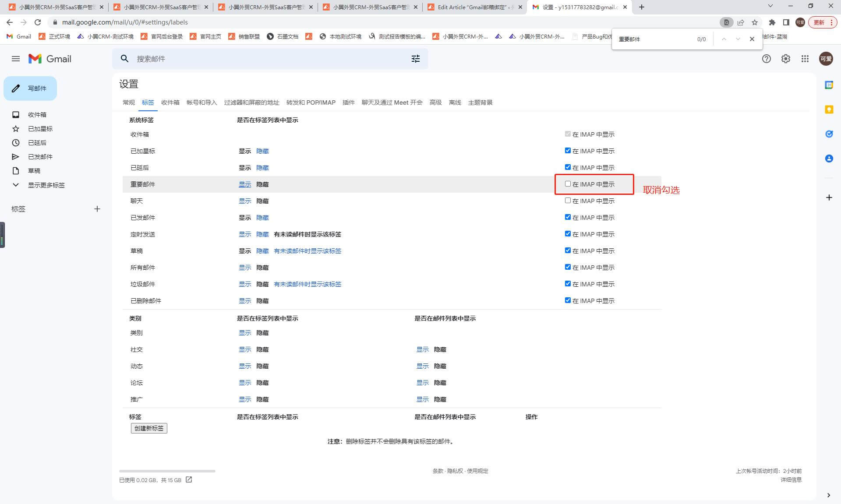Switch to 转发和 POP/IMAP settings tab

click(311, 102)
